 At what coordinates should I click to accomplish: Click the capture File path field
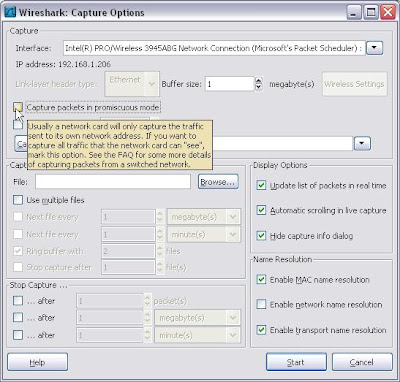pyautogui.click(x=113, y=182)
